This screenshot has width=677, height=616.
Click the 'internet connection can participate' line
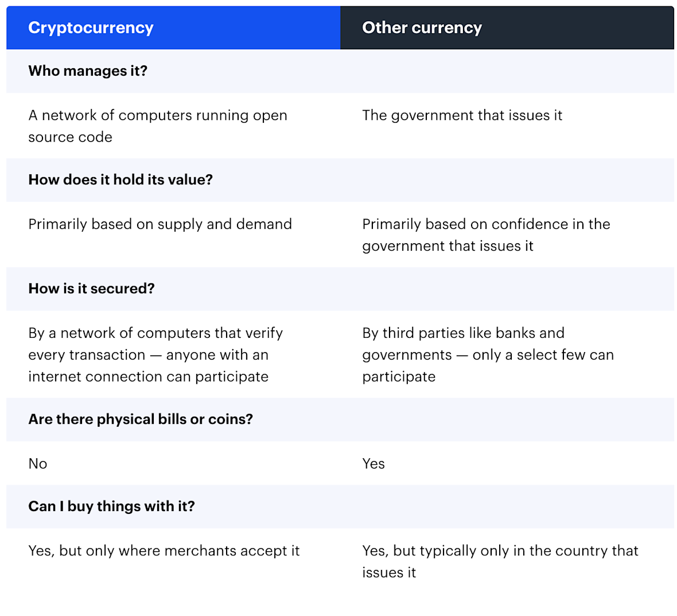click(148, 377)
